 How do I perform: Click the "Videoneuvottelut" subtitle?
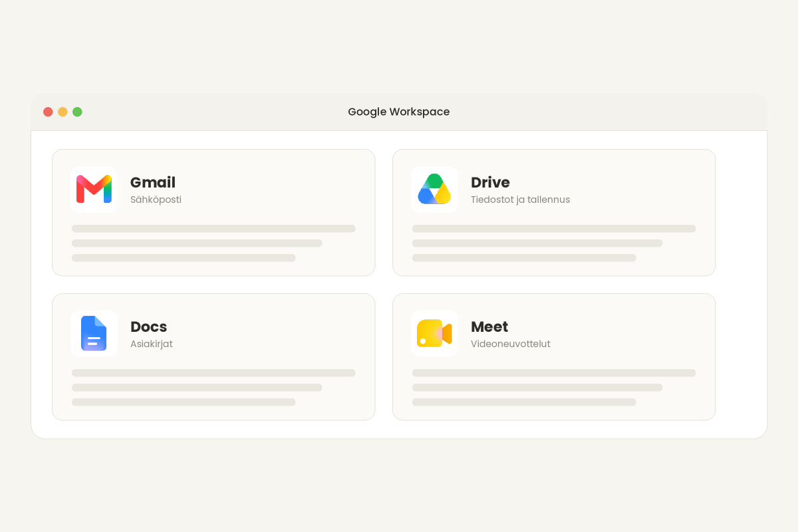[x=511, y=344]
